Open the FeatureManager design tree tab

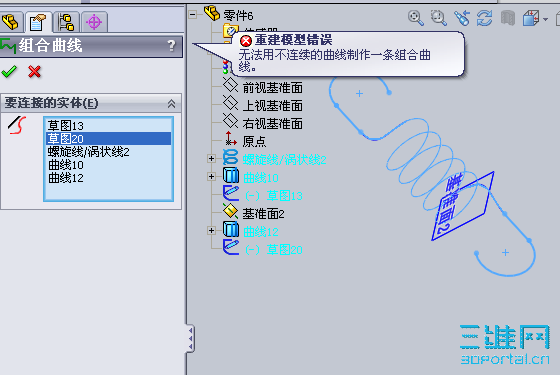point(11,22)
